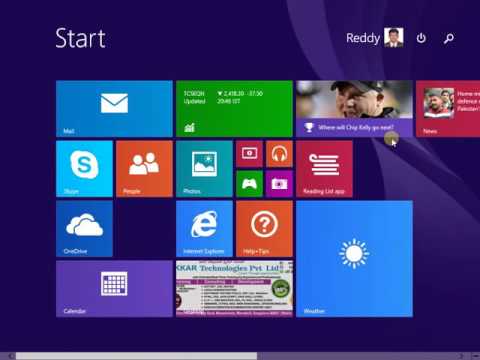This screenshot has height=360, width=480.
Task: Open the small orange Music headphones tile
Action: [279, 154]
